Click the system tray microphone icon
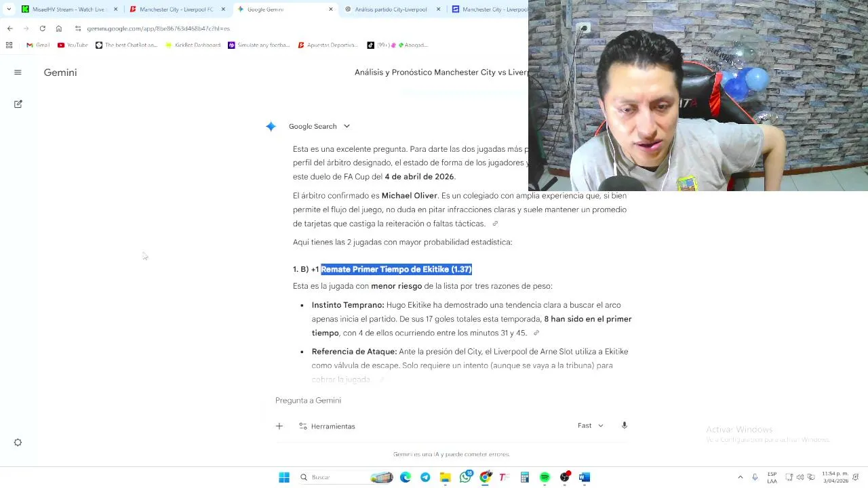The height and width of the screenshot is (488, 868). point(755,477)
